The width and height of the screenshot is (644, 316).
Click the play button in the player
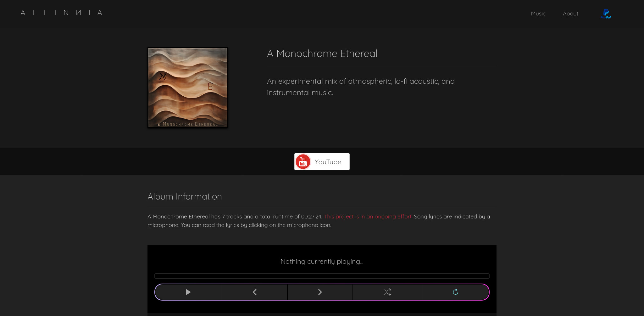point(188,292)
